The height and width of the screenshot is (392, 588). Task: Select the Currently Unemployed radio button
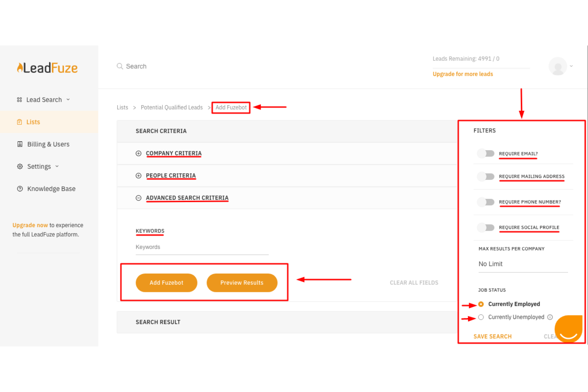tap(481, 317)
